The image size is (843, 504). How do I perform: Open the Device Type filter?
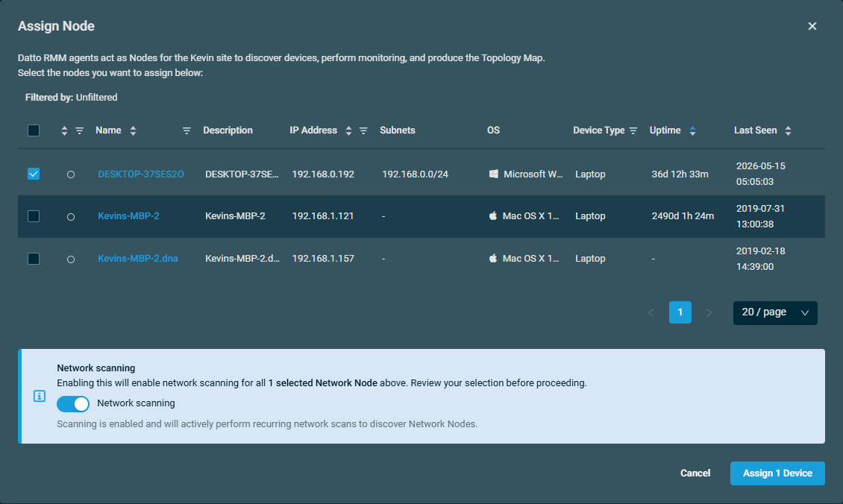[x=633, y=130]
